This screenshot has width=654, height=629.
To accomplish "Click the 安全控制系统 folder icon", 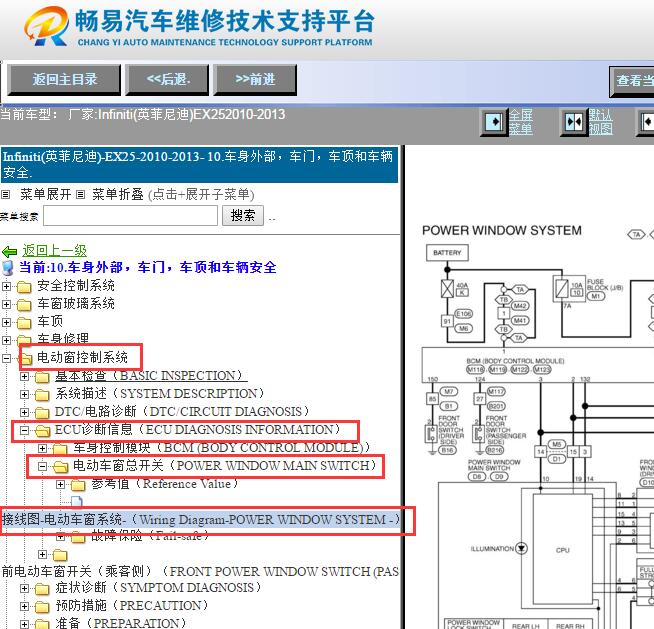I will pos(24,287).
